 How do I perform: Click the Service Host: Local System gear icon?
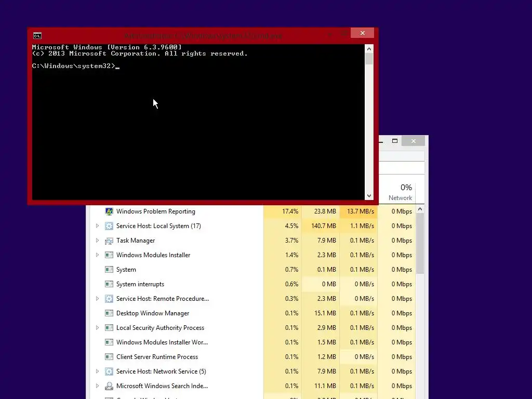tap(109, 226)
